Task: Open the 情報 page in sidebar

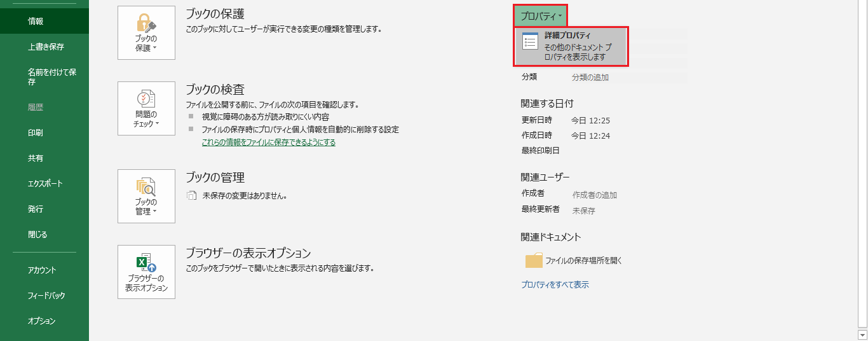Action: coord(44,21)
